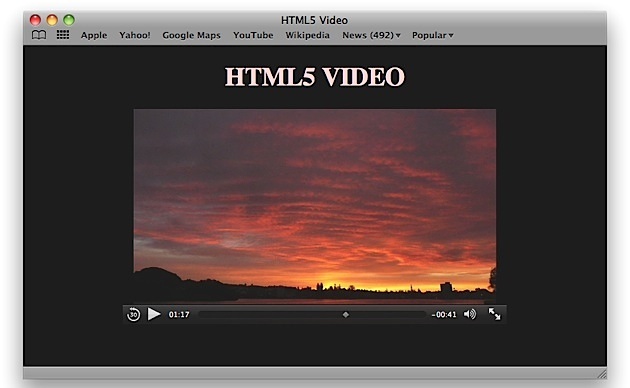The image size is (630, 388).
Task: Play the video
Action: (154, 314)
